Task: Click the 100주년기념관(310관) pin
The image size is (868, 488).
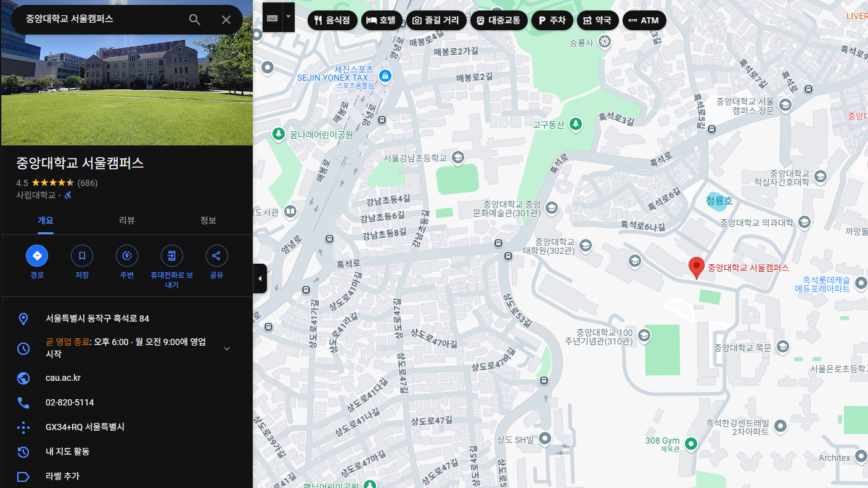Action: click(644, 336)
